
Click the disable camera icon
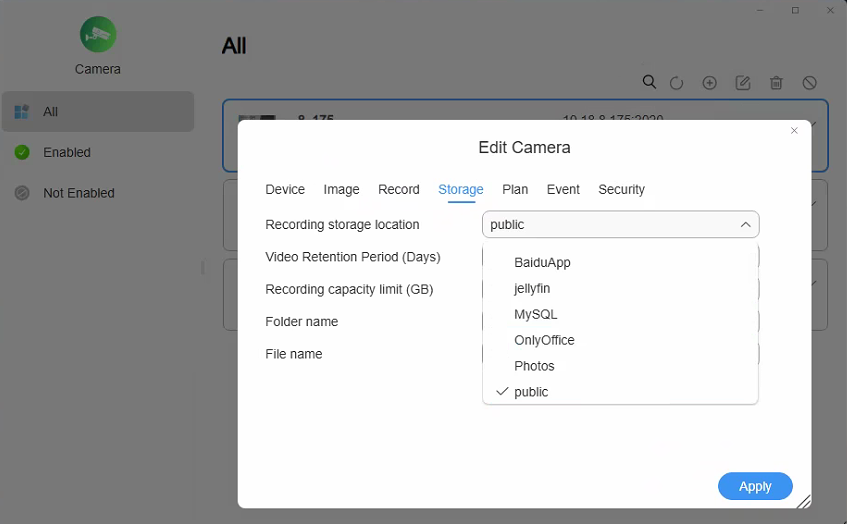point(810,83)
